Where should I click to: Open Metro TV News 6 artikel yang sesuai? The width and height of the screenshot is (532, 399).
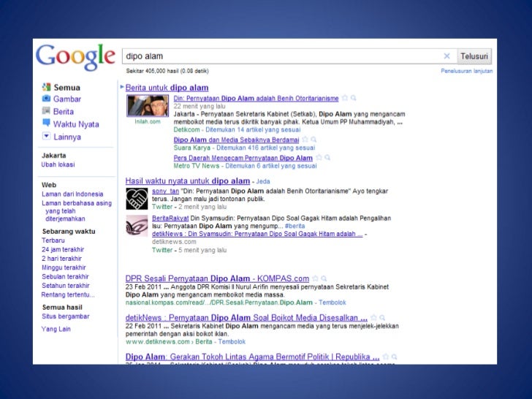[x=270, y=166]
